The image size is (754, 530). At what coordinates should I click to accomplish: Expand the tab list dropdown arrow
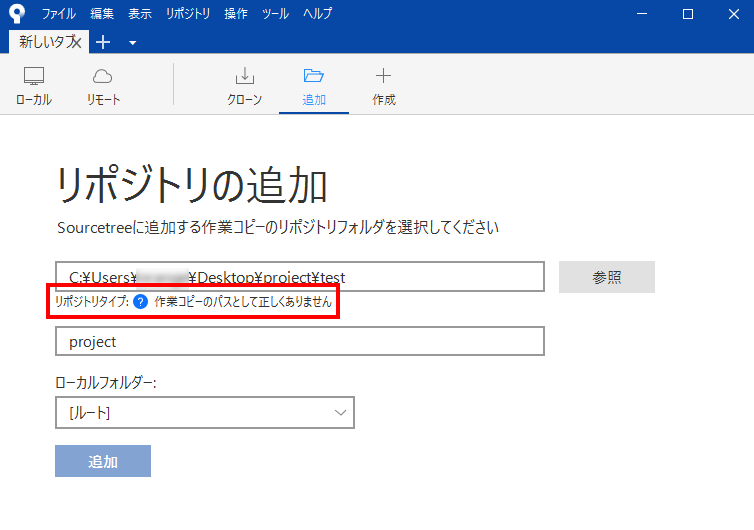(x=133, y=43)
